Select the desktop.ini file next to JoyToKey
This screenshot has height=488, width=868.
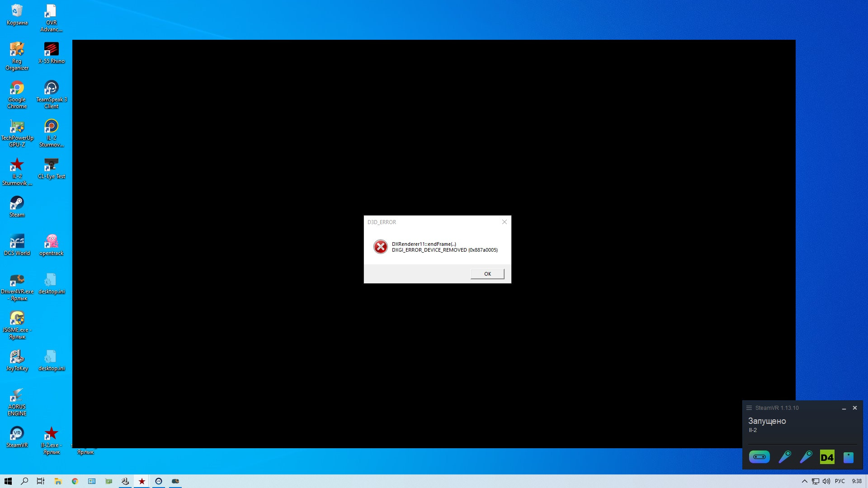(x=51, y=360)
